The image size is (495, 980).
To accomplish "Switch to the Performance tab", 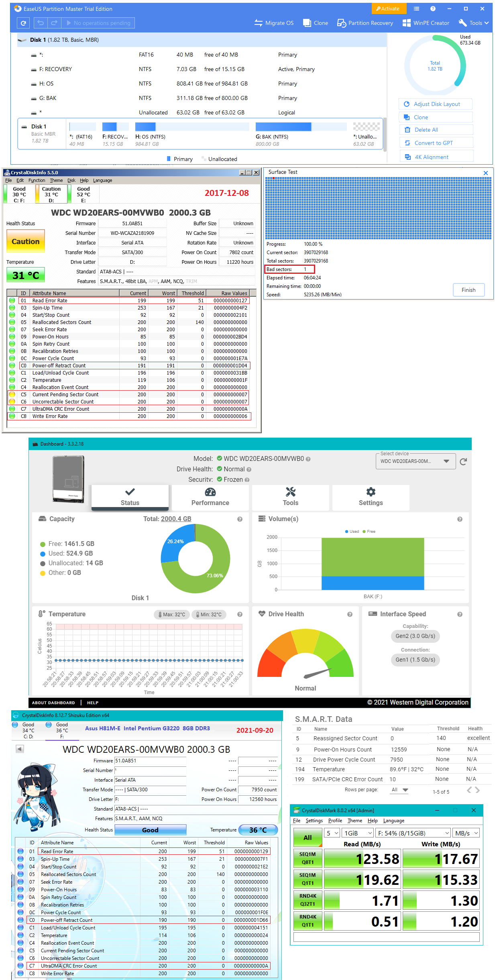I will (210, 497).
